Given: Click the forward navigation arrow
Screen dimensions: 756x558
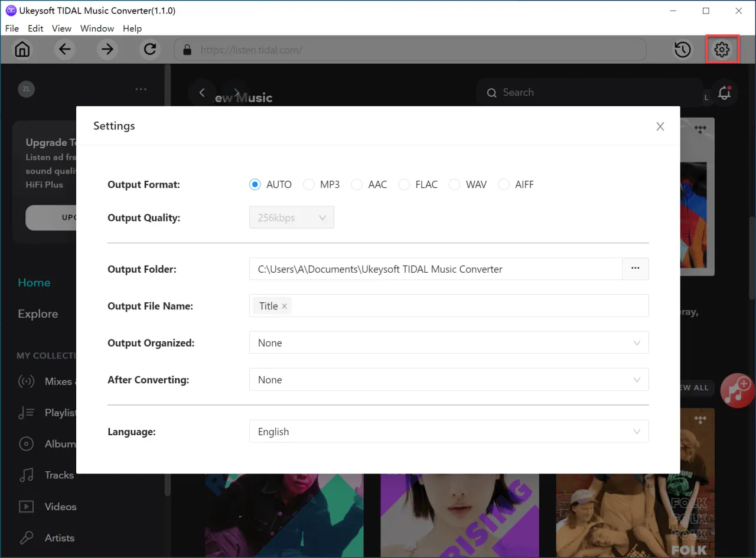Looking at the screenshot, I should [x=107, y=49].
